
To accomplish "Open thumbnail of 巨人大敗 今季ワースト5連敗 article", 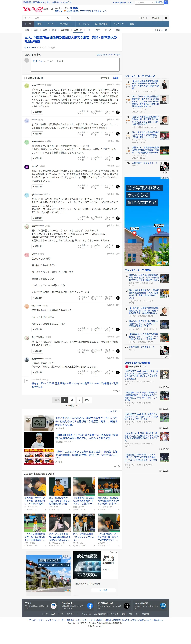I will click(35, 486).
